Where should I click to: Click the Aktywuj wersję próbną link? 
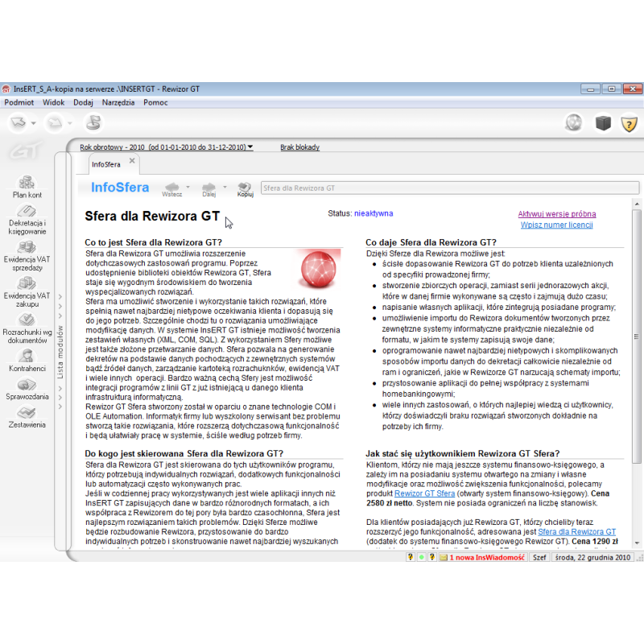point(556,214)
